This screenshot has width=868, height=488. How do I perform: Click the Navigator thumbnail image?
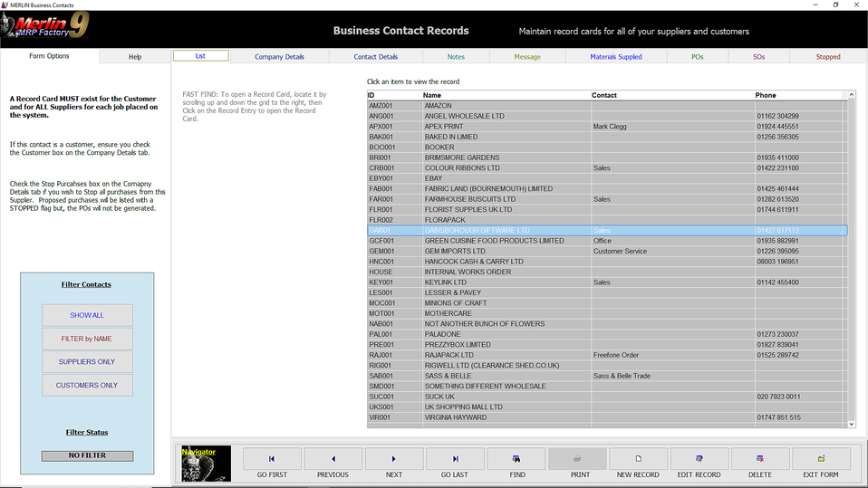pos(206,463)
